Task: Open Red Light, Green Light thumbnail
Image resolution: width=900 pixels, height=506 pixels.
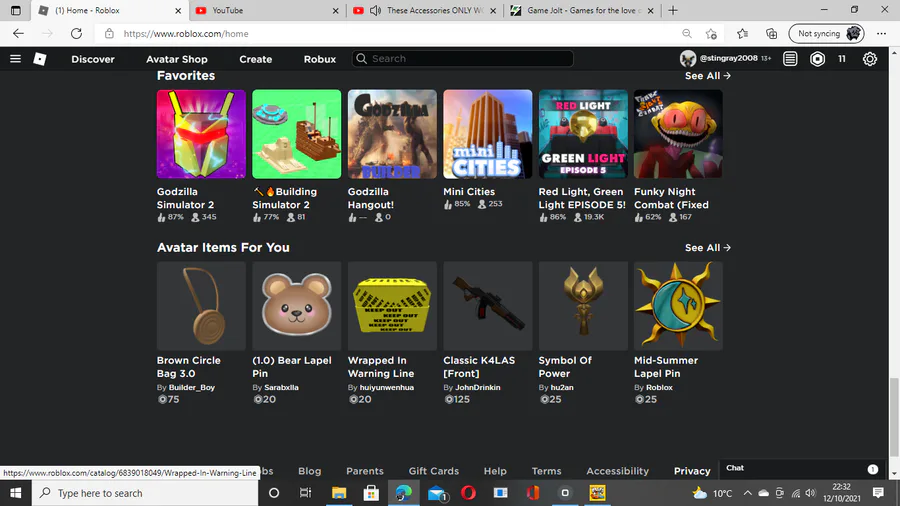Action: click(x=583, y=134)
